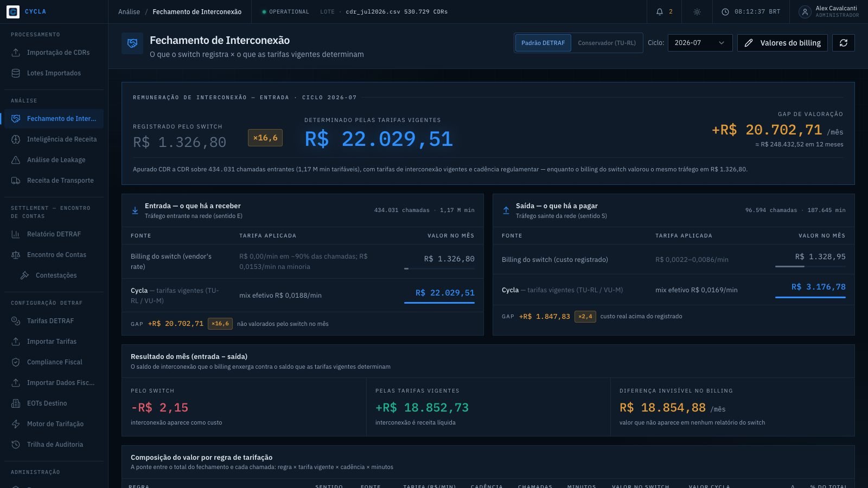Open Trilha de Auditoria
Viewport: 868px width, 488px height.
[x=54, y=445]
